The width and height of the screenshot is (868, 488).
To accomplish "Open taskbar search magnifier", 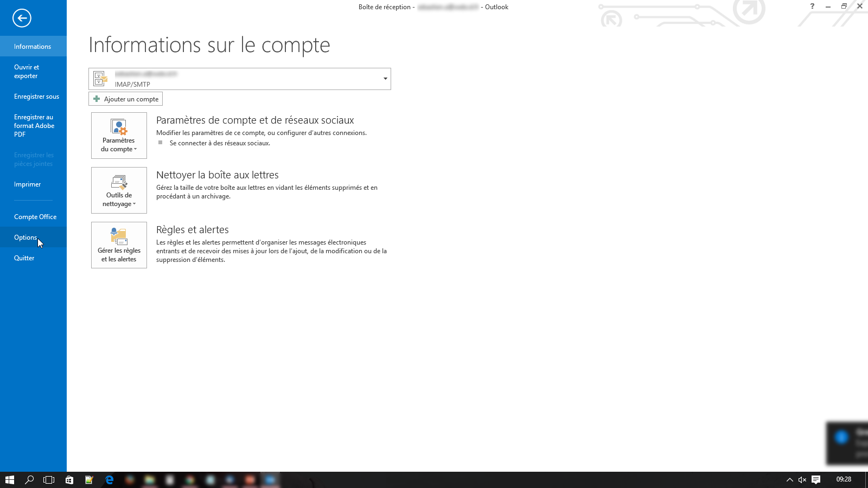I will pyautogui.click(x=29, y=480).
